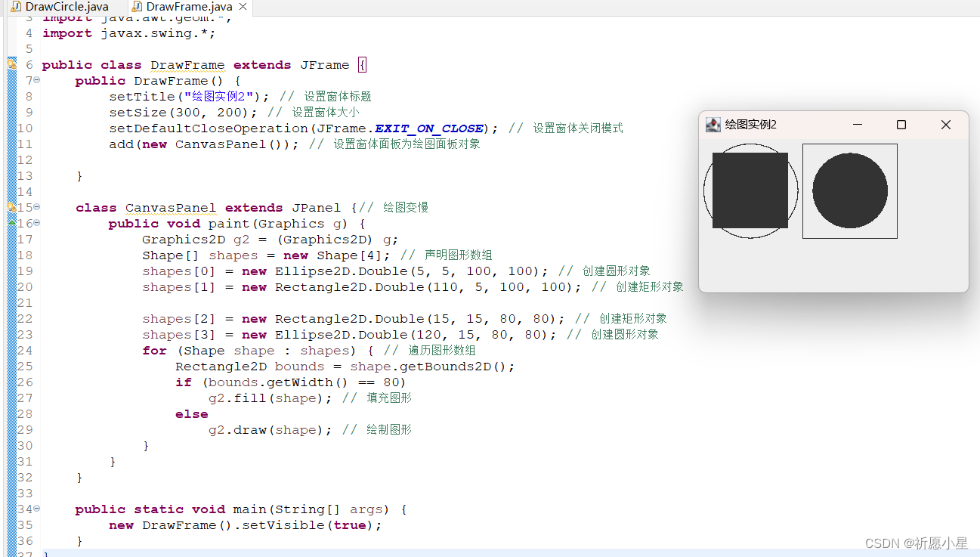Maximize the 绘图实例2 window
Image resolution: width=980 pixels, height=557 pixels.
[901, 124]
